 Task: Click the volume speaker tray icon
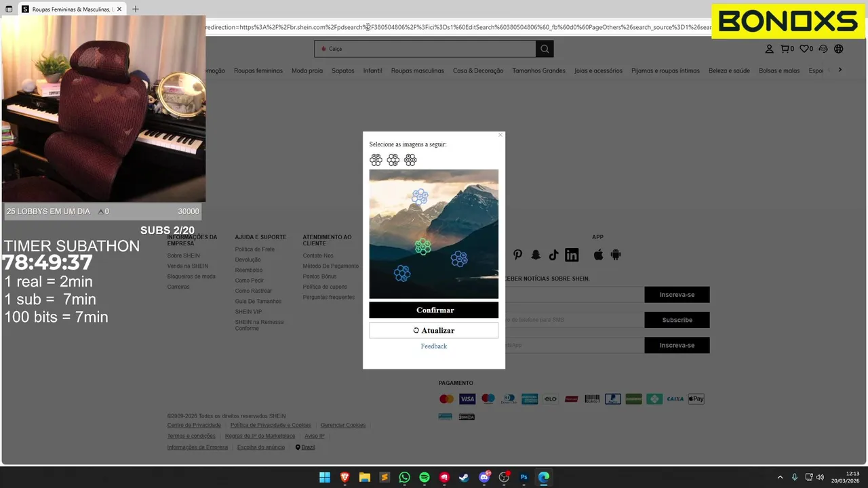point(820,477)
